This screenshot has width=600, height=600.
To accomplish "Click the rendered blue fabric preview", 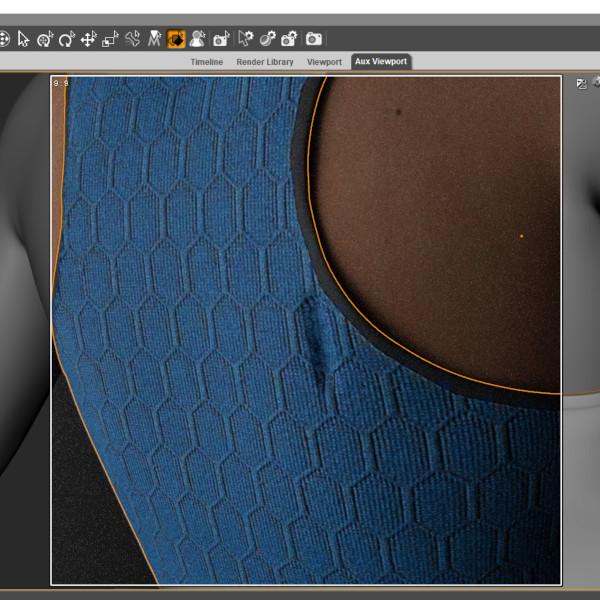I will point(306,330).
